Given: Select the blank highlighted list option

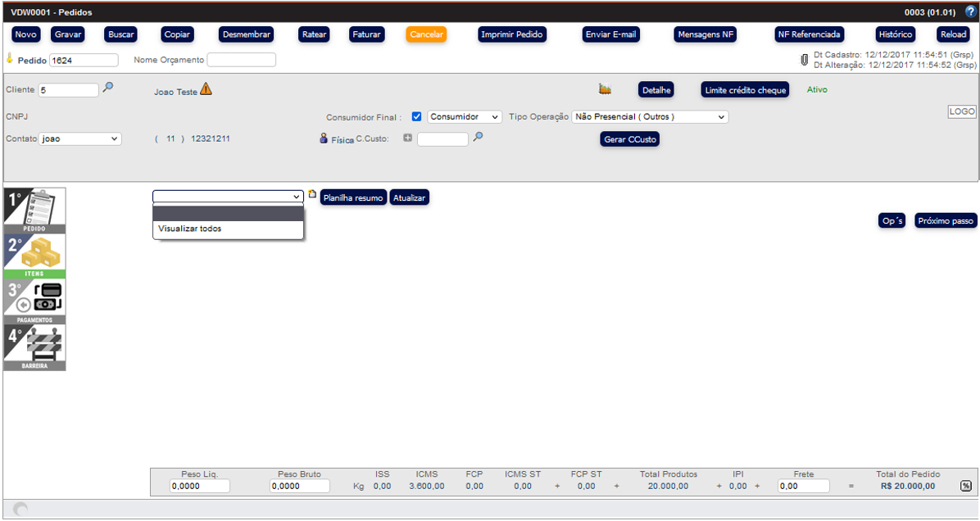Looking at the screenshot, I should click(228, 214).
